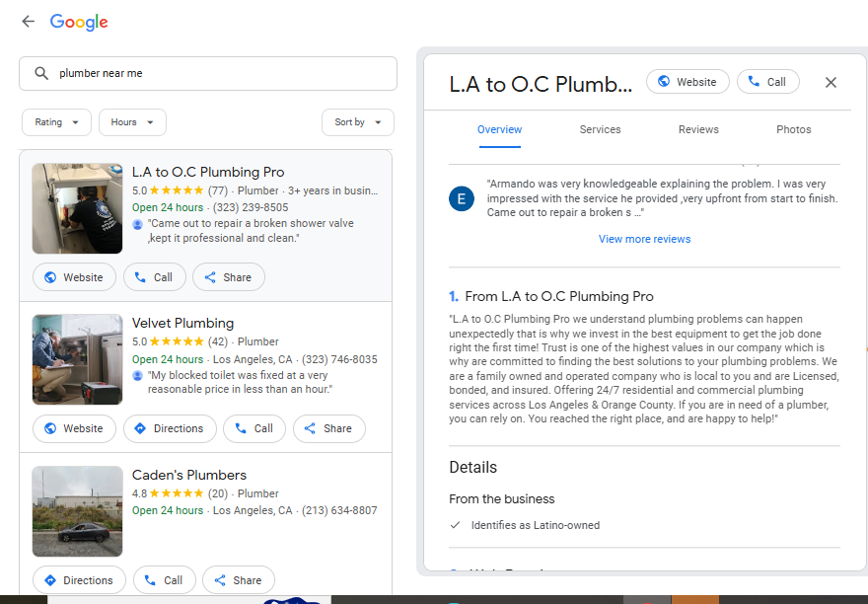Image resolution: width=868 pixels, height=604 pixels.
Task: Open Velvet Plumbing listing photo
Action: (77, 359)
